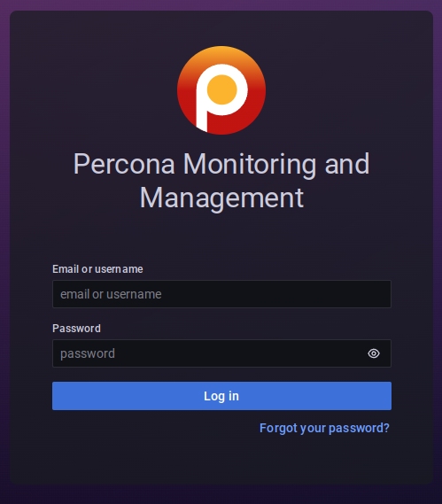Click the "password" placeholder text
Viewport: 442px width, 504px height.
tap(88, 353)
